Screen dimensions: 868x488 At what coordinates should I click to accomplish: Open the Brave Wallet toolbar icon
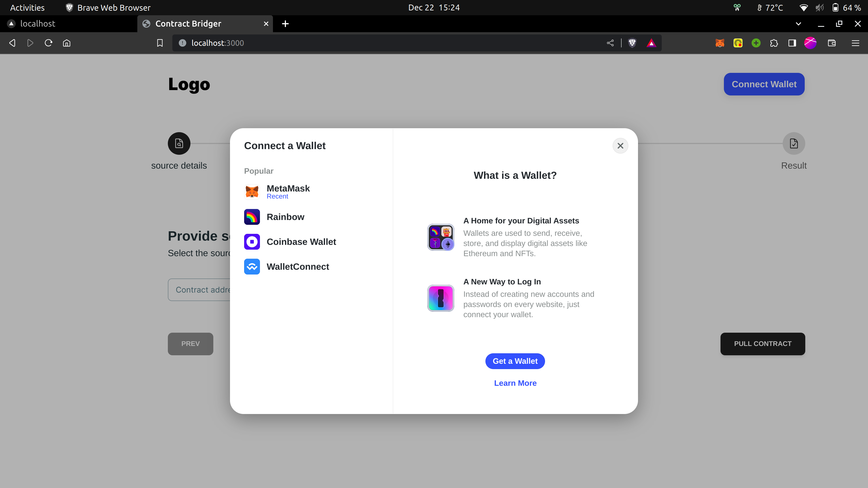pos(832,43)
